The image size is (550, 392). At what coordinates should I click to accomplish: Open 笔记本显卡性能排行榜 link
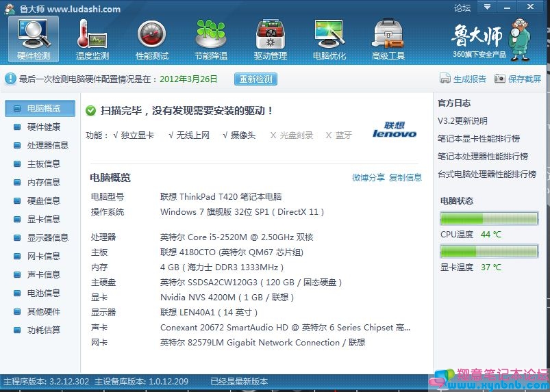(479, 139)
